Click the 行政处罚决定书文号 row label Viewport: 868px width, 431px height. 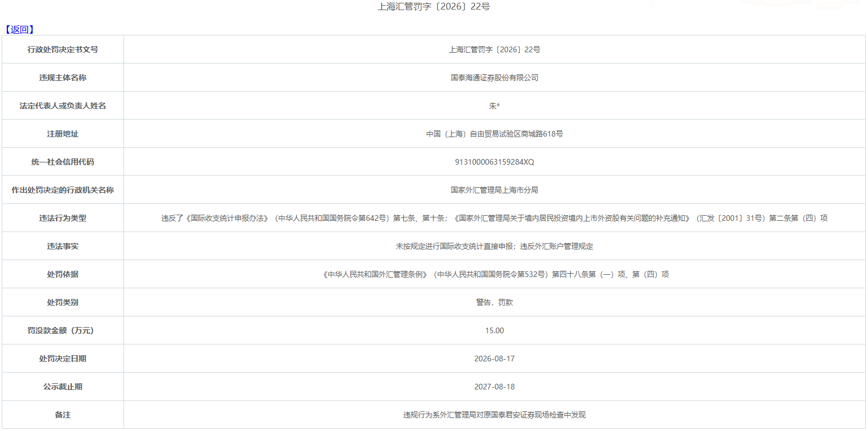coord(63,49)
